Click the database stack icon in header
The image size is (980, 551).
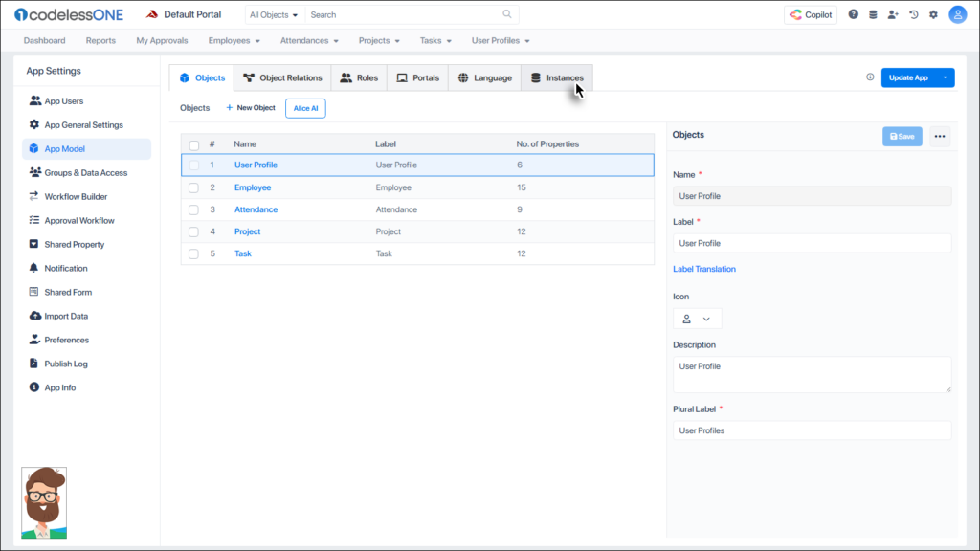[873, 14]
